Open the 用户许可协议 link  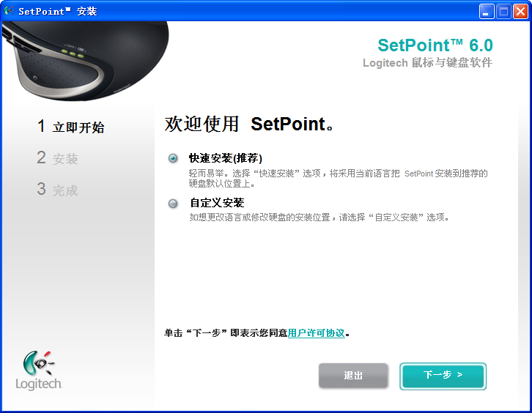[316, 333]
